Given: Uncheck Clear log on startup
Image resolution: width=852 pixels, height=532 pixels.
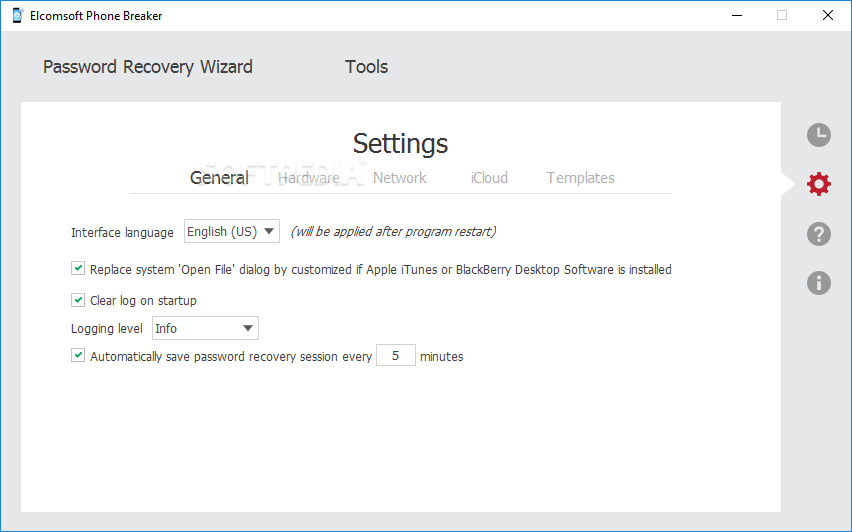Looking at the screenshot, I should [78, 300].
